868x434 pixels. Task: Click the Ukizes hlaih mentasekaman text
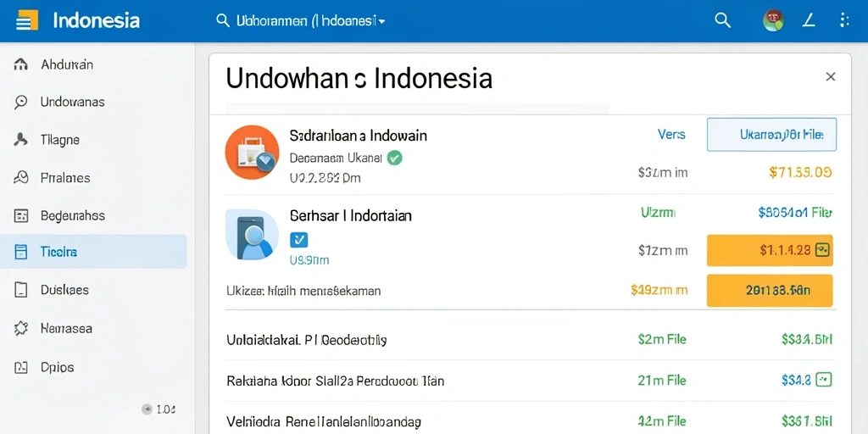[x=303, y=290]
